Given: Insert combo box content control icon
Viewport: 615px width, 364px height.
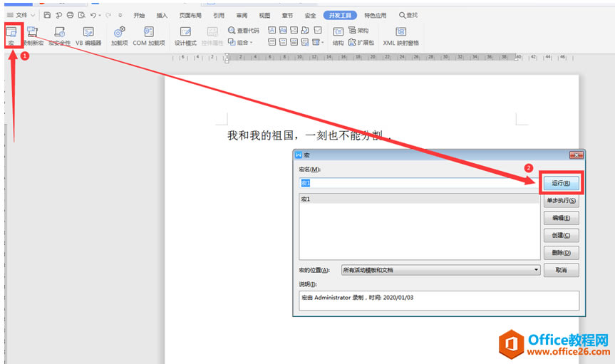Looking at the screenshot, I should tap(272, 42).
